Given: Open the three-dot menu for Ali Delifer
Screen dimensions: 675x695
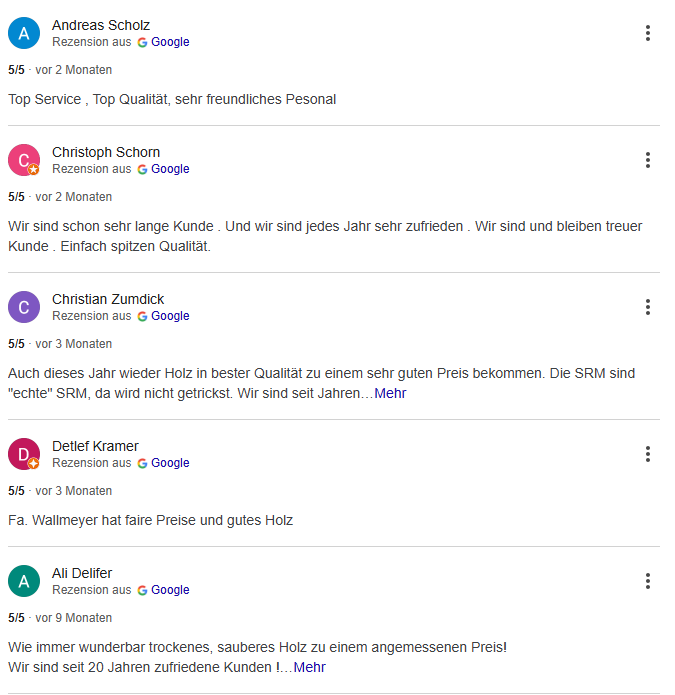Looking at the screenshot, I should pyautogui.click(x=648, y=581).
